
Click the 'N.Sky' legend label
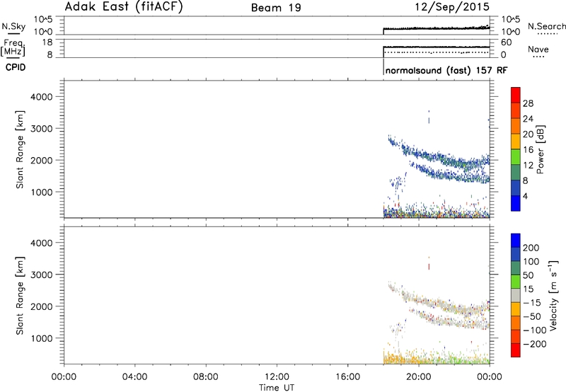click(x=13, y=26)
